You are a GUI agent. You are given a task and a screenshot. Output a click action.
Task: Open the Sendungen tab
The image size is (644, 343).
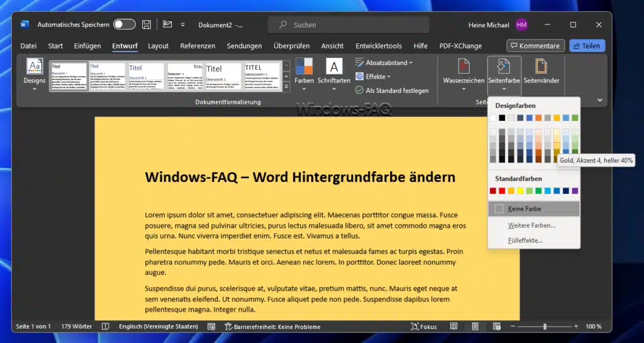tap(245, 46)
